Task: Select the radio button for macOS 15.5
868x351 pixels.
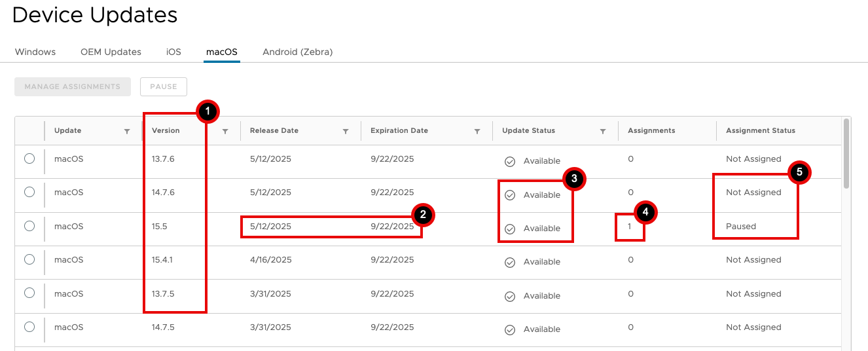Action: click(29, 226)
